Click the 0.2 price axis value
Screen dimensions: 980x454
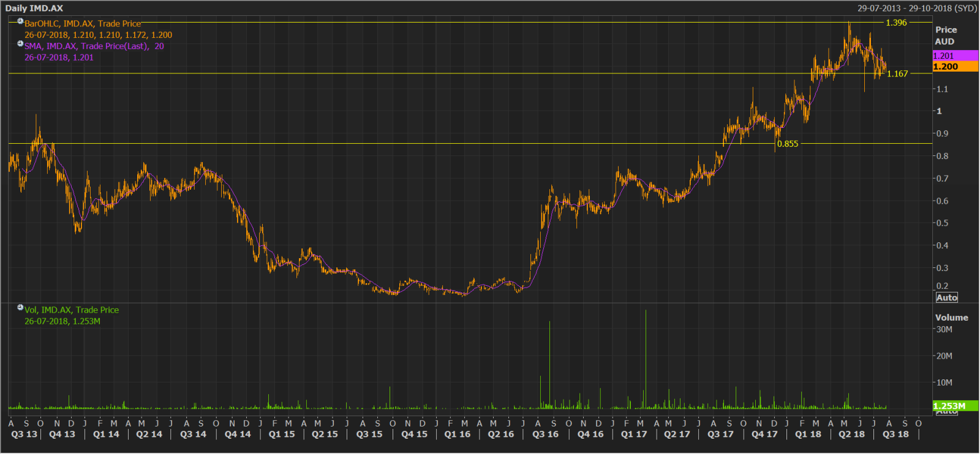941,286
